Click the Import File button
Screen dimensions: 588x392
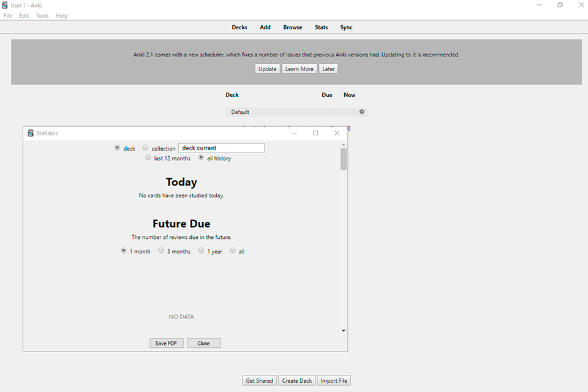[x=334, y=381]
